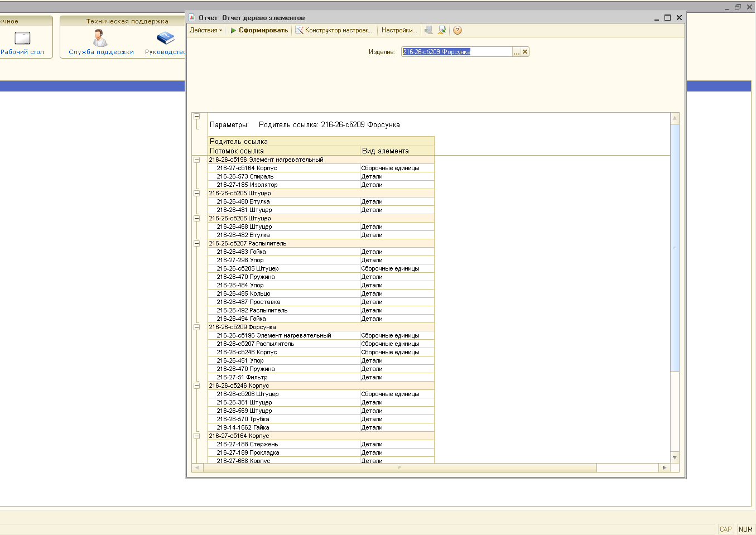Open the Действия dropdown menu
The width and height of the screenshot is (756, 535).
(205, 30)
